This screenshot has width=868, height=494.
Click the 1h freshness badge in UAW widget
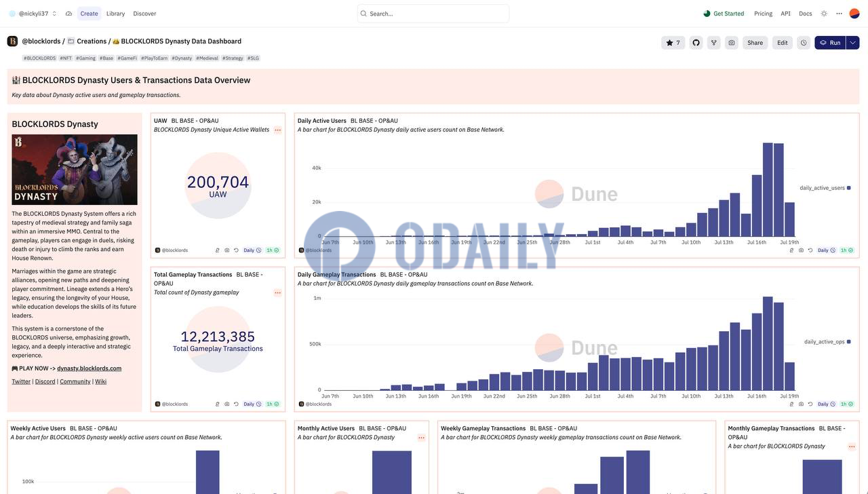click(273, 250)
